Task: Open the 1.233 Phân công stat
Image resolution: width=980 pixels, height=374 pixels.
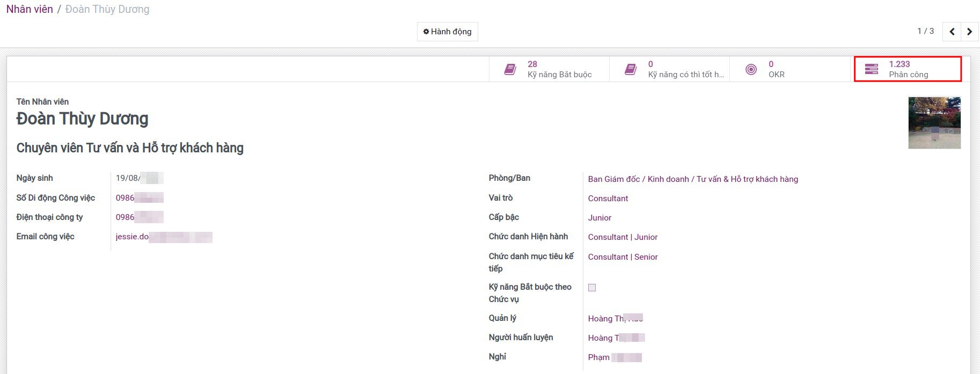Action: [x=908, y=69]
